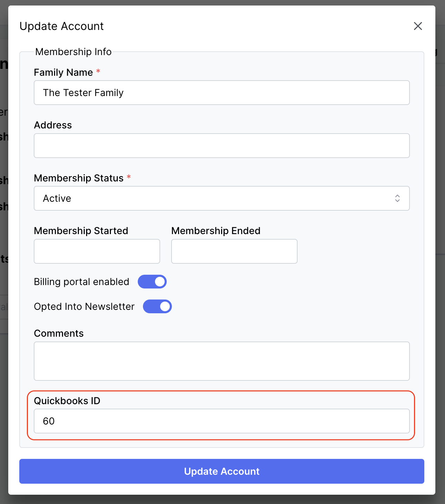Disable the Billing portal enabled toggle
This screenshot has width=445, height=504.
point(152,282)
